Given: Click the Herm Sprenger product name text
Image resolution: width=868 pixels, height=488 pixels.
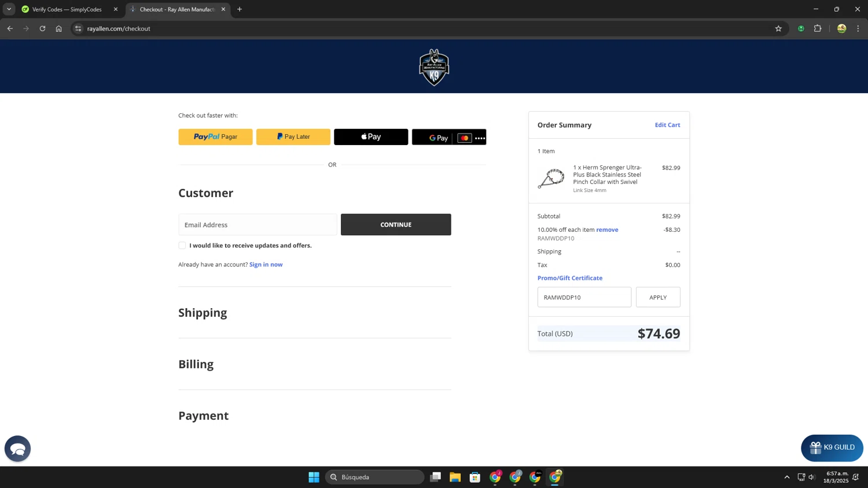Looking at the screenshot, I should [608, 175].
